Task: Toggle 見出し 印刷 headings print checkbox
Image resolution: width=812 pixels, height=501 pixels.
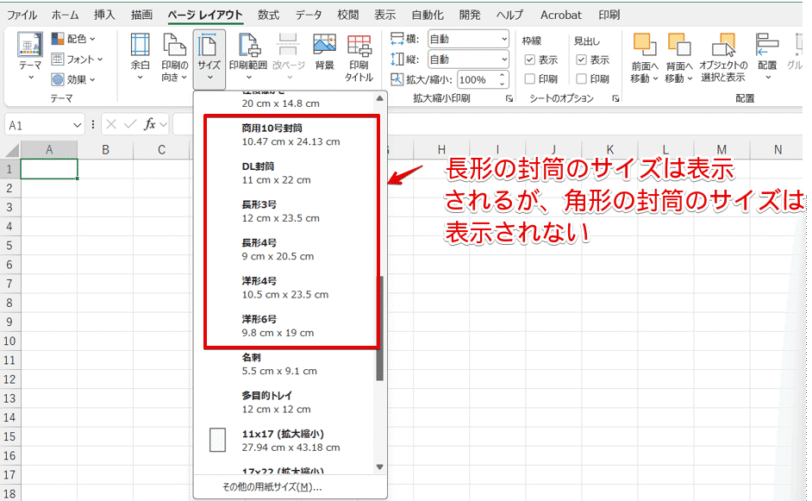Action: coord(582,79)
